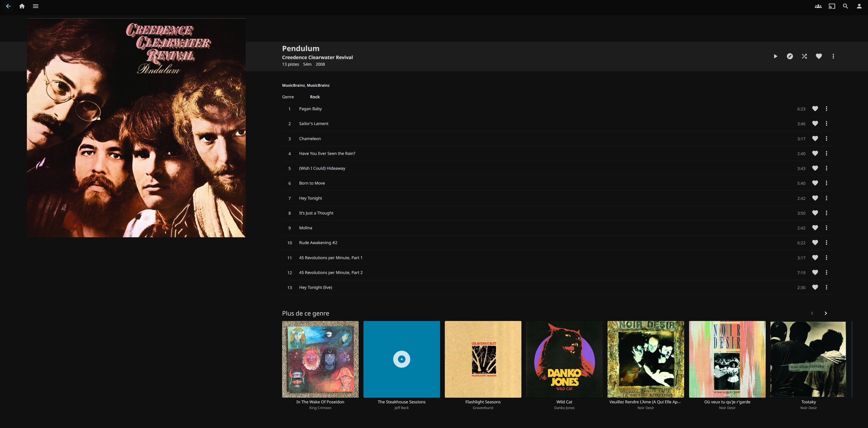Open Tostaky album card
This screenshot has width=868, height=428.
coord(808,359)
